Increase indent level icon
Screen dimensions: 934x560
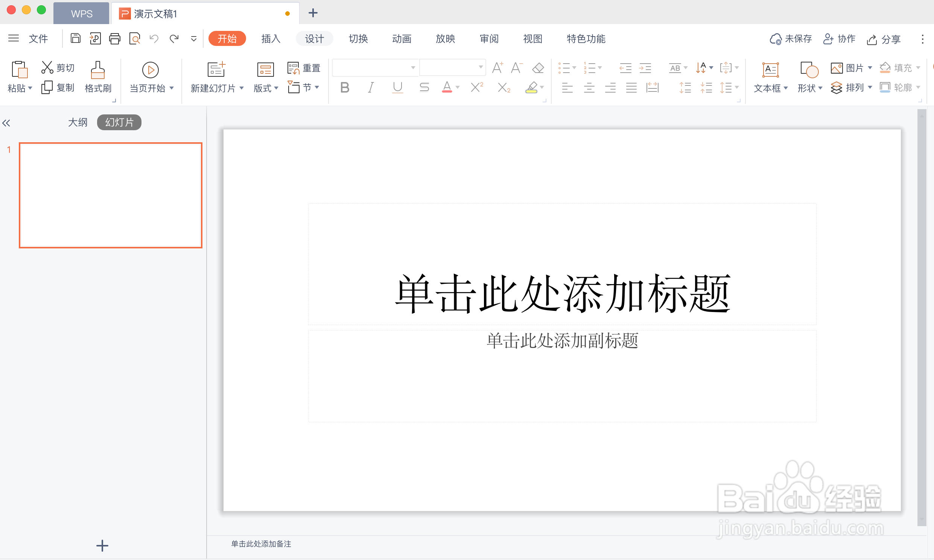click(645, 68)
